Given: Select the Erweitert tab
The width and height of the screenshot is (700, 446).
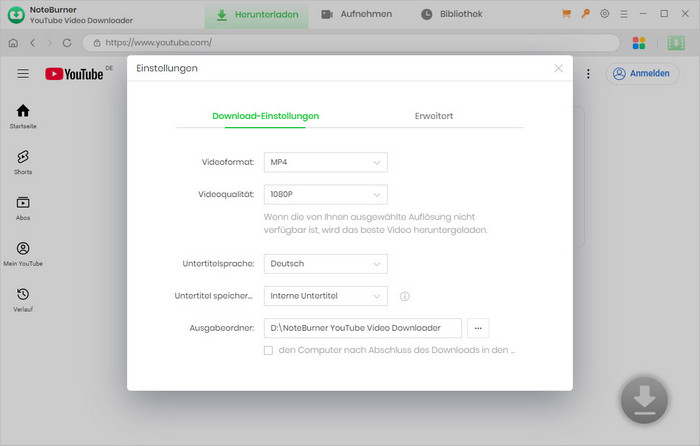Looking at the screenshot, I should (x=434, y=116).
